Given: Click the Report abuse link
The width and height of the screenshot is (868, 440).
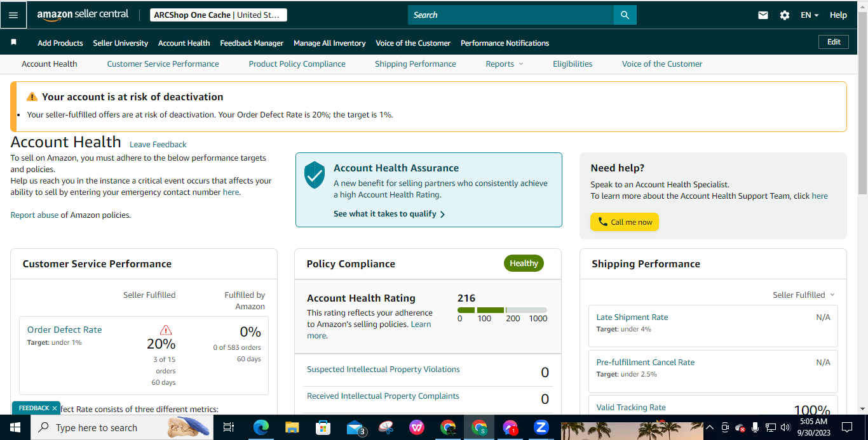Looking at the screenshot, I should click(34, 215).
